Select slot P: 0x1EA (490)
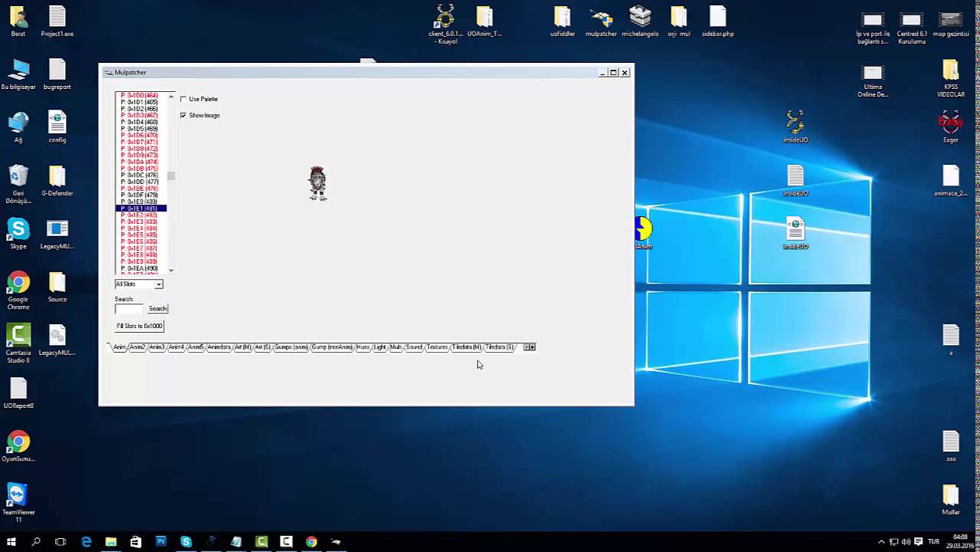The image size is (980, 552). (140, 268)
